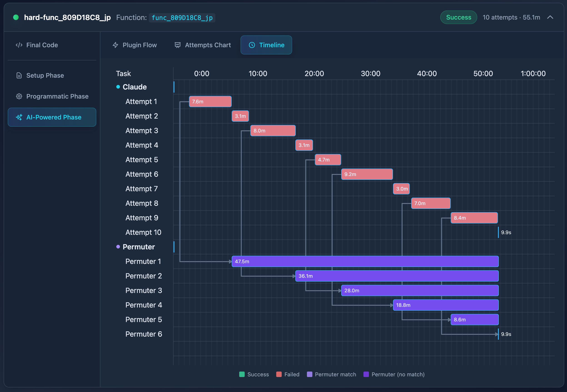Click the Programmatic Phase gear icon
The width and height of the screenshot is (567, 392).
coord(19,96)
